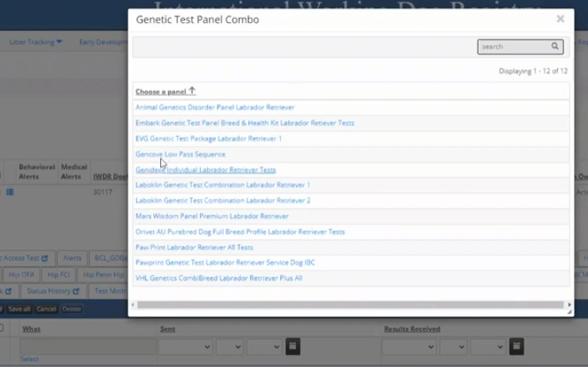
Task: Open third Sent date dropdown
Action: [264, 346]
